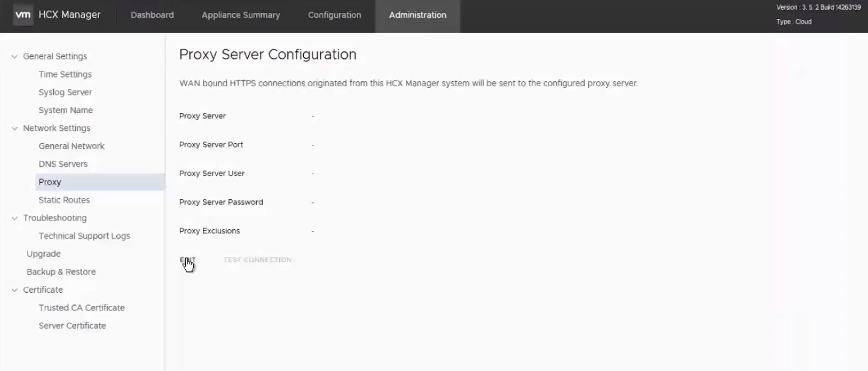Go to the Backup & Restore page
This screenshot has width=868, height=371.
click(61, 272)
